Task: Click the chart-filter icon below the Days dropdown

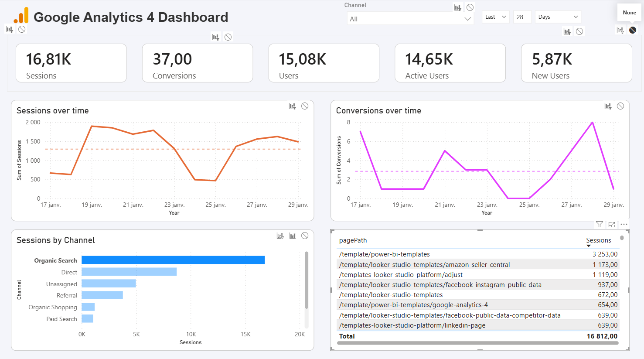Action: click(x=567, y=31)
